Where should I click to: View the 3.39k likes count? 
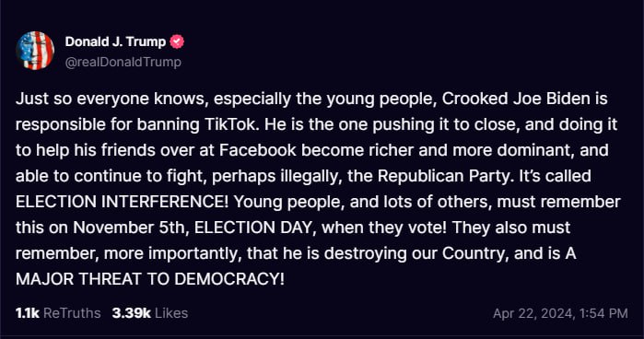point(132,313)
